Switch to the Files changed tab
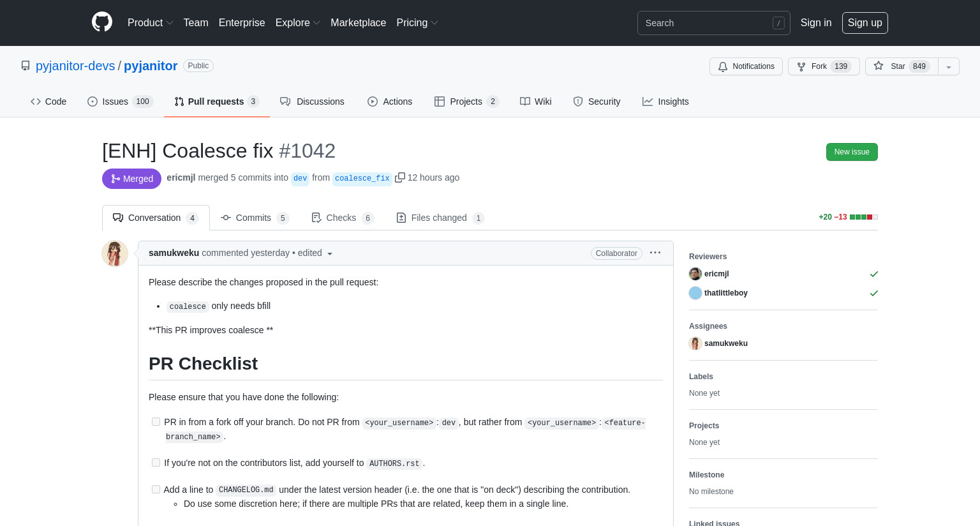Screen dimensions: 980x526 coord(440,218)
